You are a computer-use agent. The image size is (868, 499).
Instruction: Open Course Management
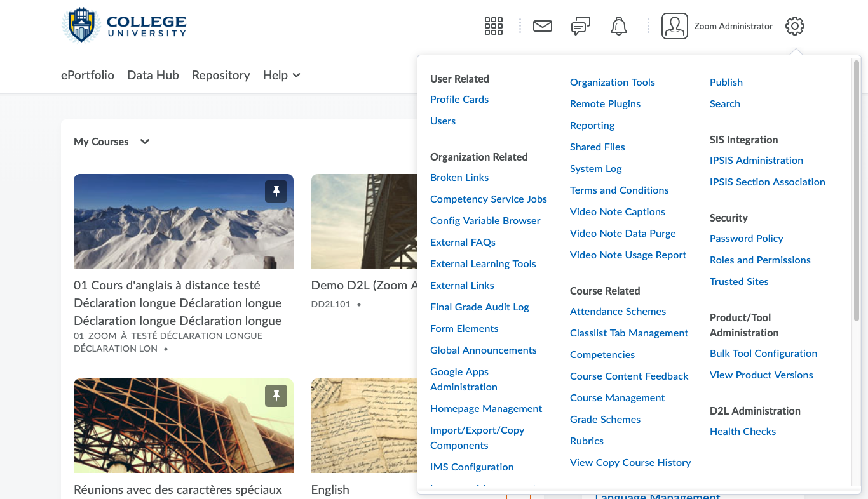618,398
